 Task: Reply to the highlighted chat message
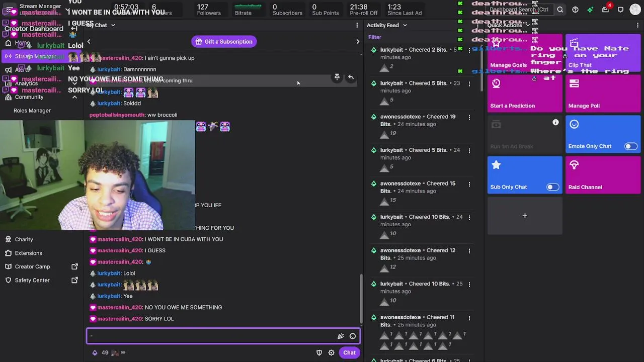pyautogui.click(x=351, y=77)
